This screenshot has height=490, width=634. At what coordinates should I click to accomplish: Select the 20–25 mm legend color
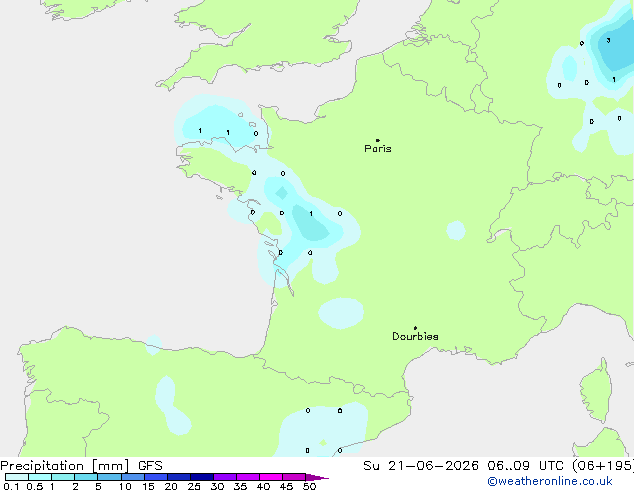(x=179, y=477)
